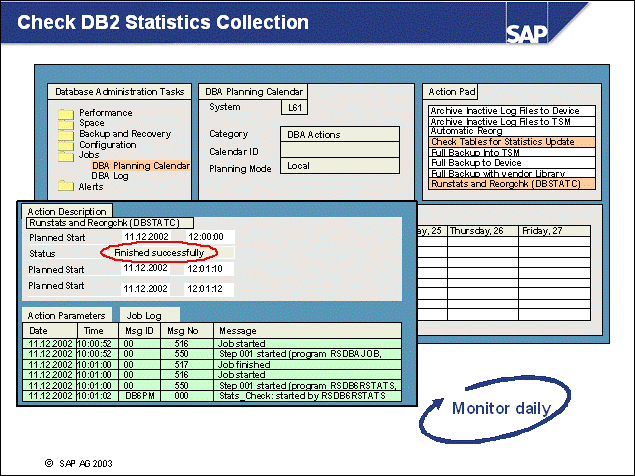The width and height of the screenshot is (635, 476).
Task: Select DBA Planning Calendar in the tree
Action: click(x=140, y=166)
